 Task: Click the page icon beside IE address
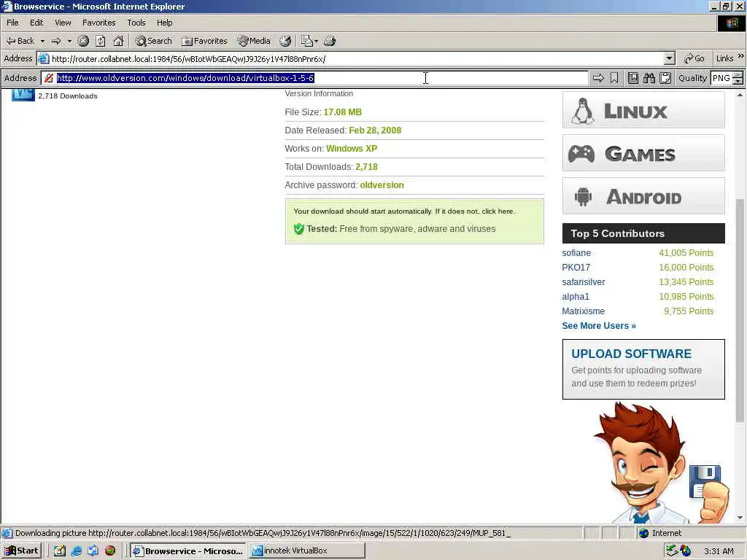tap(43, 58)
